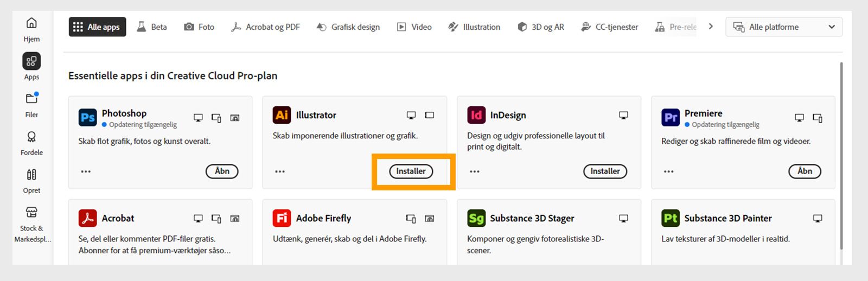The width and height of the screenshot is (868, 281).
Task: Click Installer button for Illustrator
Action: pos(411,171)
